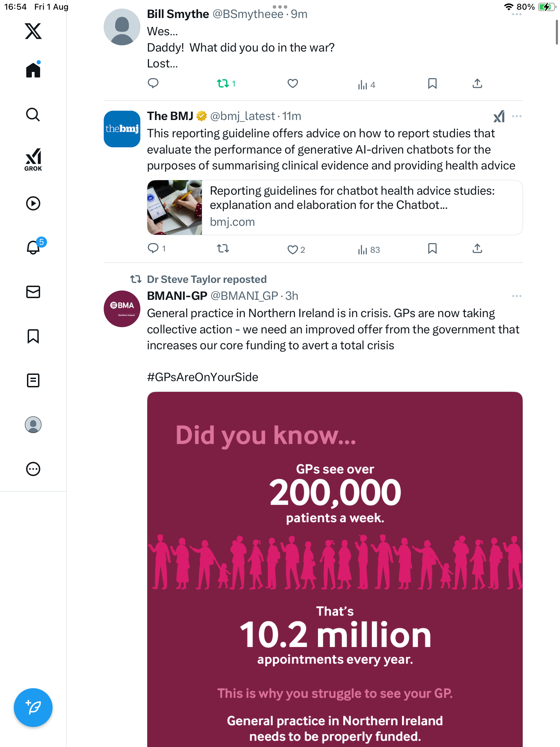560x747 pixels.
Task: Bookmark the BMJ post
Action: coord(432,249)
